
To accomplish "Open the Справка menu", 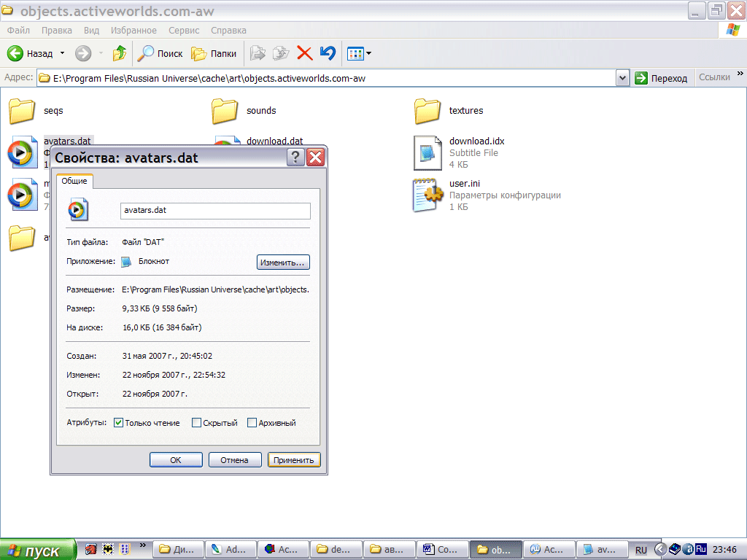I will (x=228, y=31).
